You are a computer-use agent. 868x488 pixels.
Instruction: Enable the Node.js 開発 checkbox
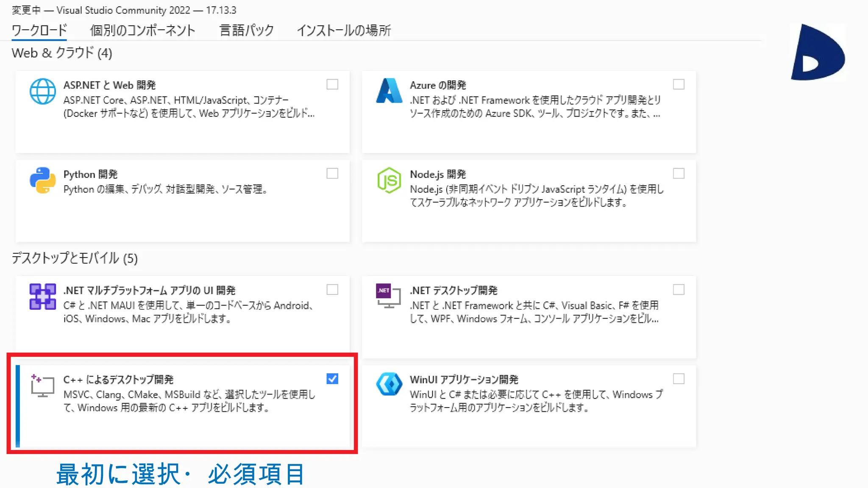[x=679, y=173]
